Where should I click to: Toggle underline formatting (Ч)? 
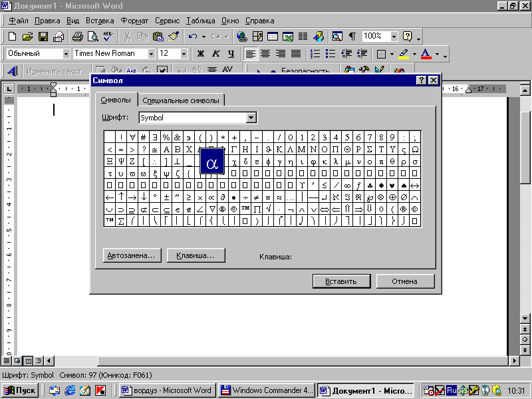pos(231,54)
